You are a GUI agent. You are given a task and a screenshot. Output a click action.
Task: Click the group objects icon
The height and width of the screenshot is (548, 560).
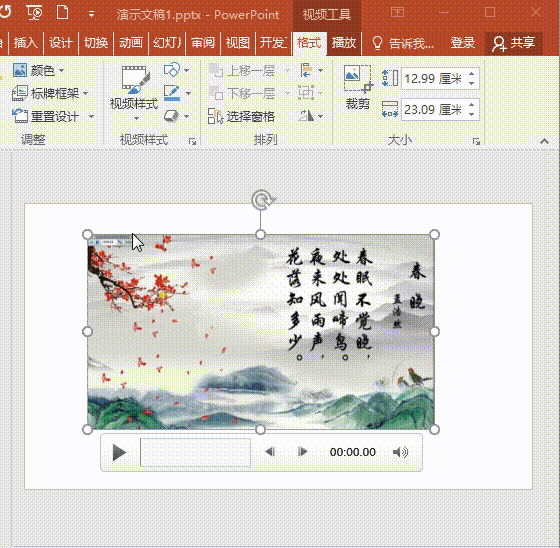[306, 93]
